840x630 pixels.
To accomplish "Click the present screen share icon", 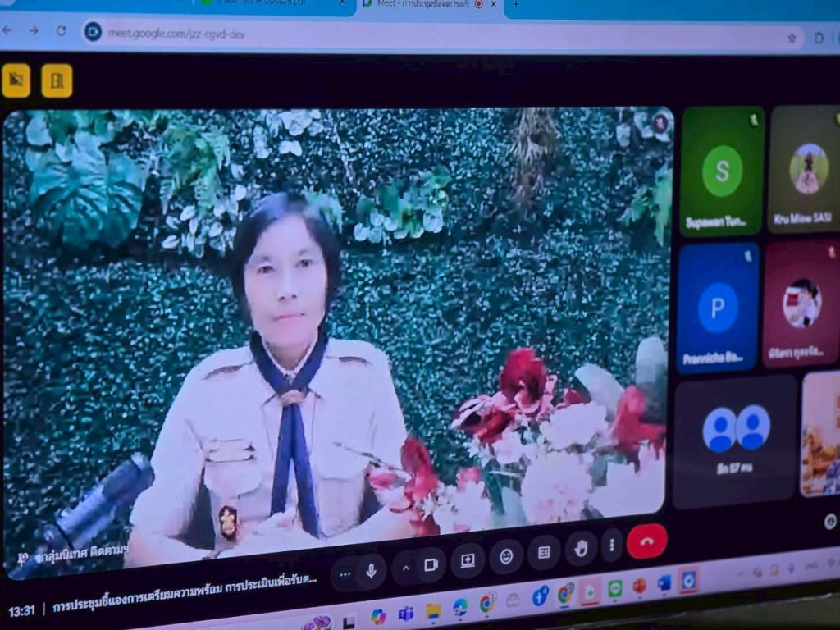I will point(468,560).
